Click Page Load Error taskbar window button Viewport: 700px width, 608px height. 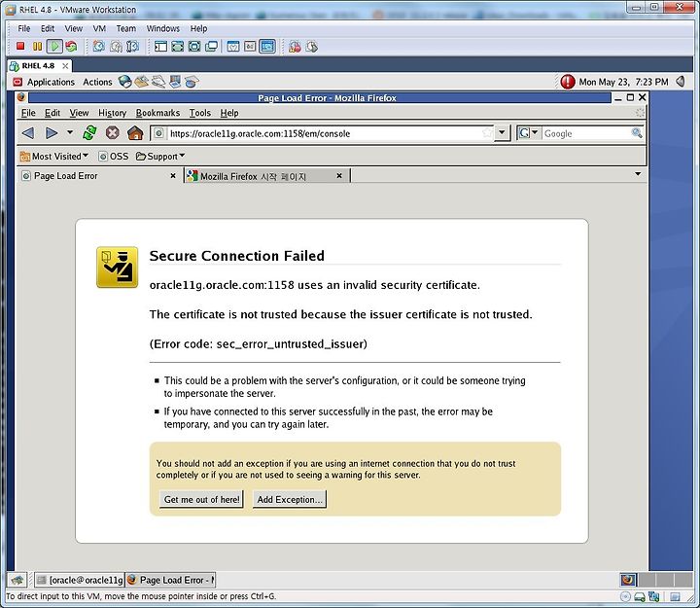click(x=171, y=580)
